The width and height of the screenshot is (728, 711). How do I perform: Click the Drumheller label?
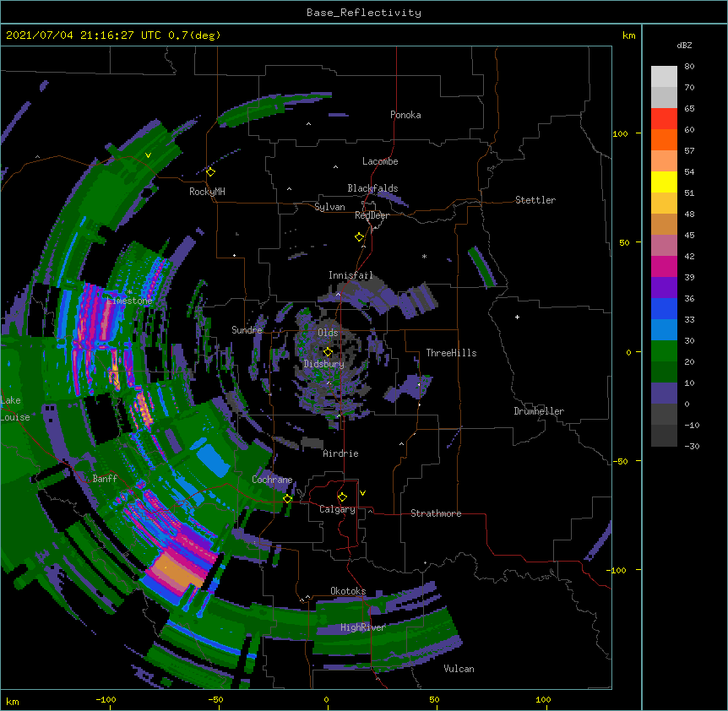point(539,411)
